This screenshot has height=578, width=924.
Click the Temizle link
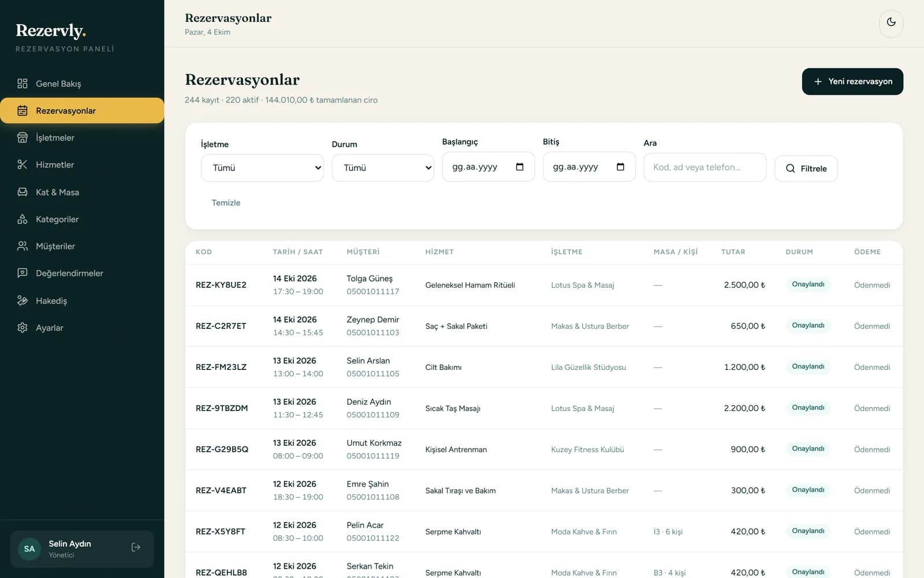[226, 203]
